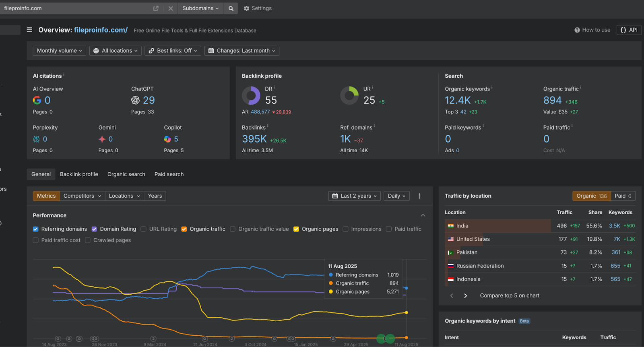644x347 pixels.
Task: Select the General tab
Action: tap(41, 174)
